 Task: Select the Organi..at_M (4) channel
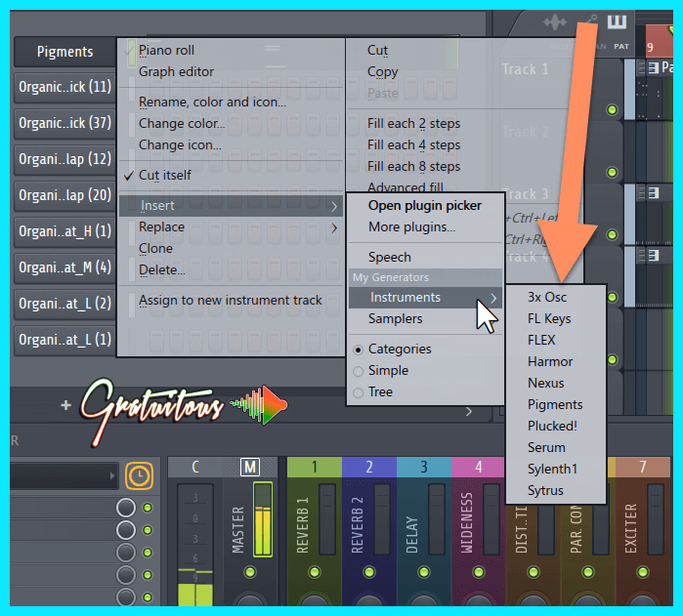click(65, 268)
